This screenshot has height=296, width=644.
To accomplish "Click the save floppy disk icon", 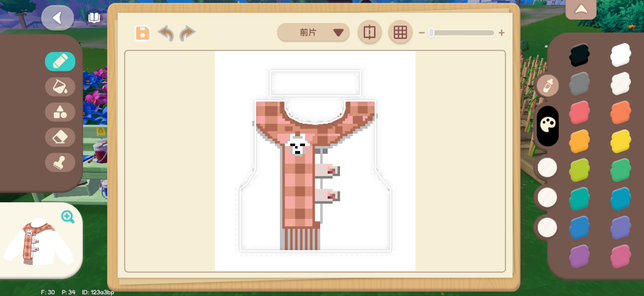I will point(142,33).
